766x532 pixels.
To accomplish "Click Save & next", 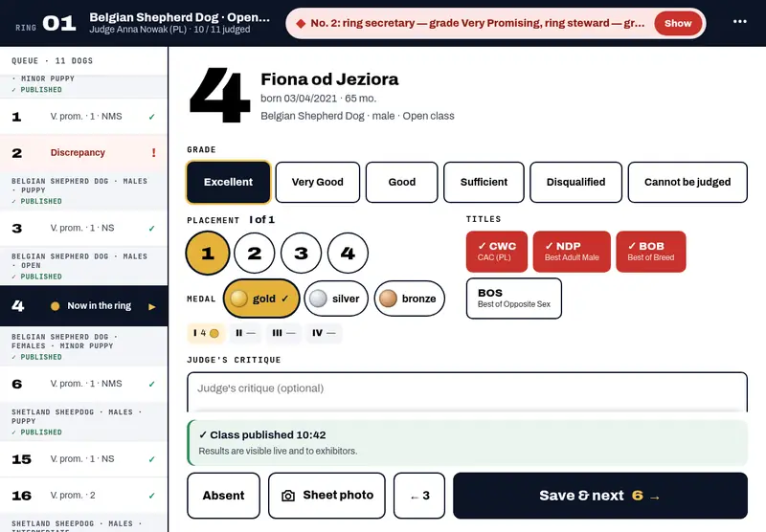I will (600, 496).
